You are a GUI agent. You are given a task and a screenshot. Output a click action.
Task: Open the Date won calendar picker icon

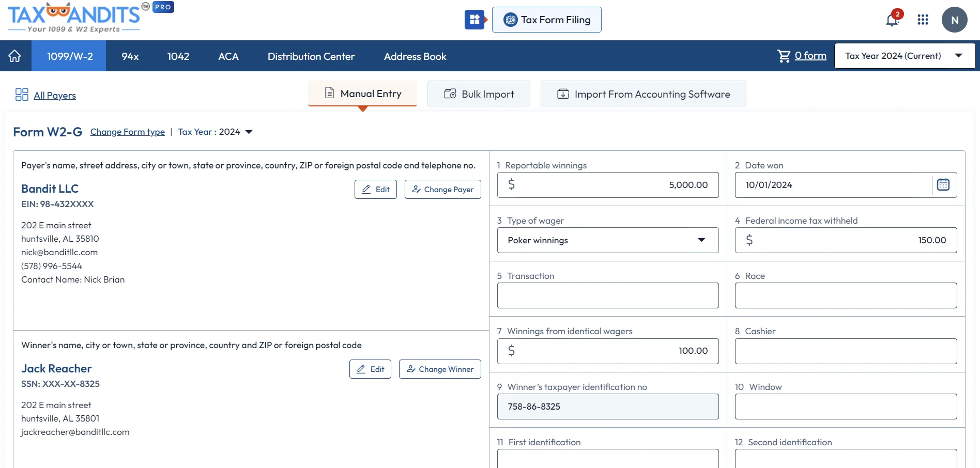(x=943, y=184)
